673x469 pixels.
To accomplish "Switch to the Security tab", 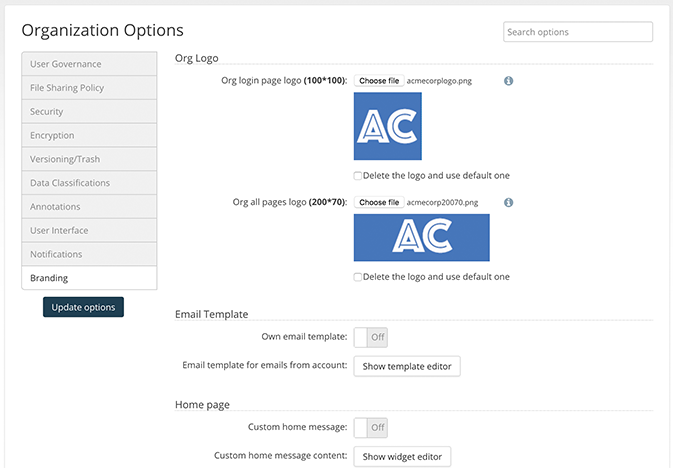I will click(89, 112).
